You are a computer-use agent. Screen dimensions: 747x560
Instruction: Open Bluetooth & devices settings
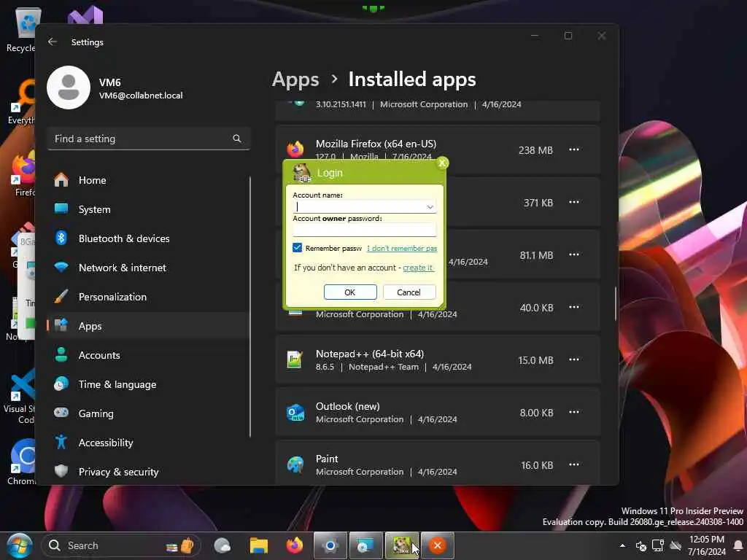(147, 238)
